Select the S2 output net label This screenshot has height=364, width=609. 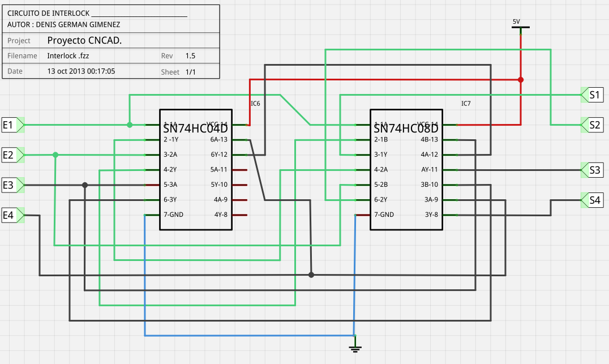point(592,125)
